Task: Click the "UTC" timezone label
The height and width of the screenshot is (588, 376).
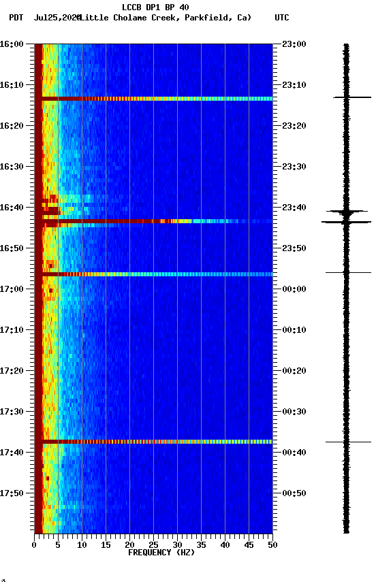Action: (282, 18)
